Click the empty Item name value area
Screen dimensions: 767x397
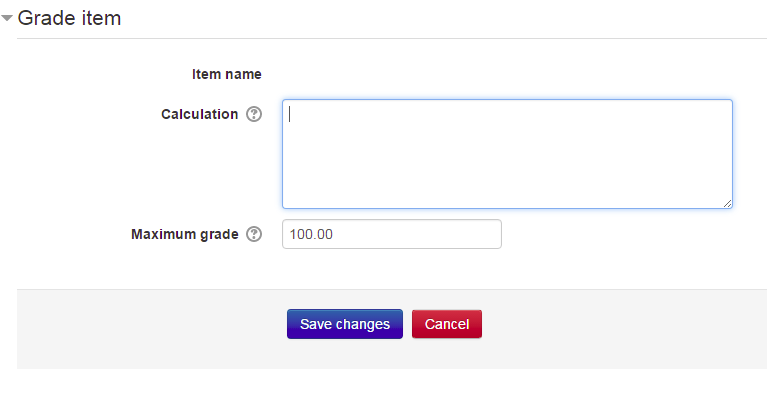507,74
